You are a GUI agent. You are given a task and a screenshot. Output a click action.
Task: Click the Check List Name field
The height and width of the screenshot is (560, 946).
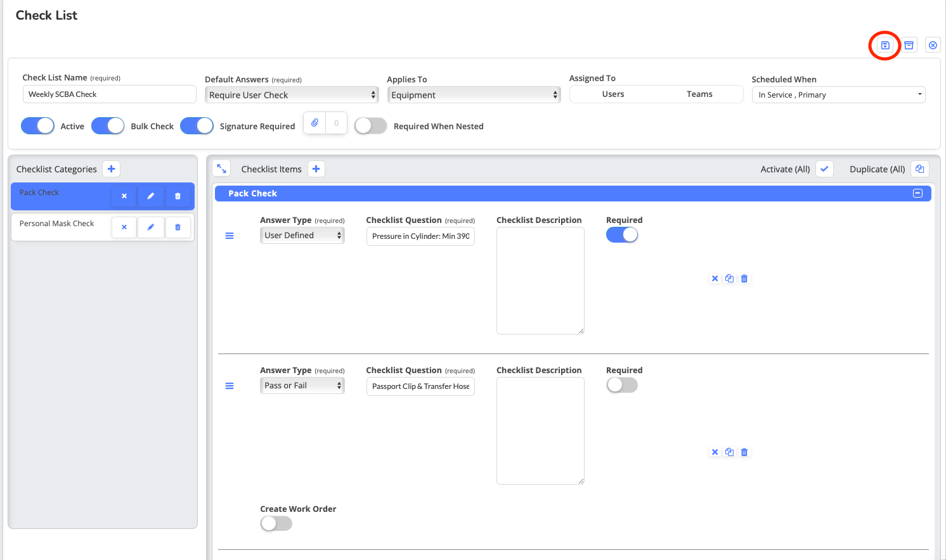pyautogui.click(x=109, y=94)
